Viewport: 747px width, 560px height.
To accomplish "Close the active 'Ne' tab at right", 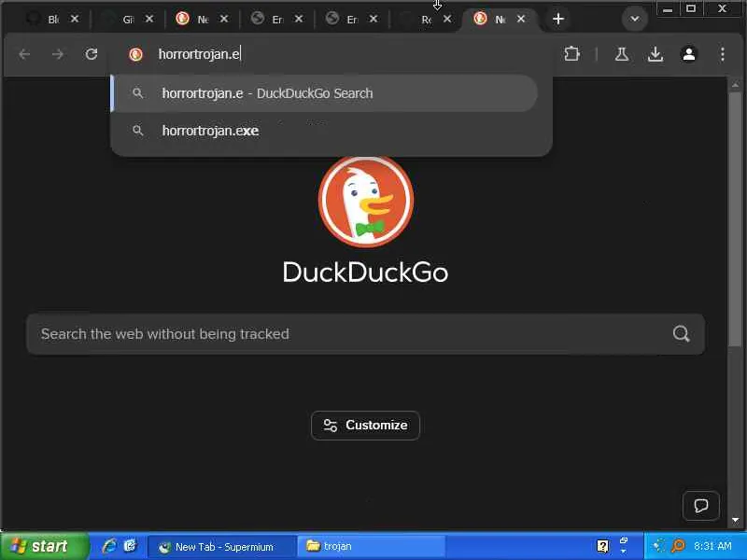I will (x=521, y=19).
